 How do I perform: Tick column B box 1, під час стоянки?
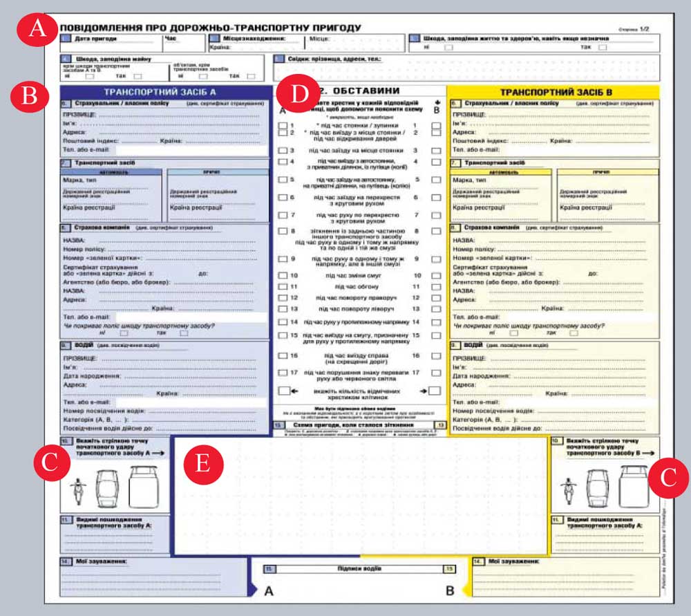(x=436, y=126)
